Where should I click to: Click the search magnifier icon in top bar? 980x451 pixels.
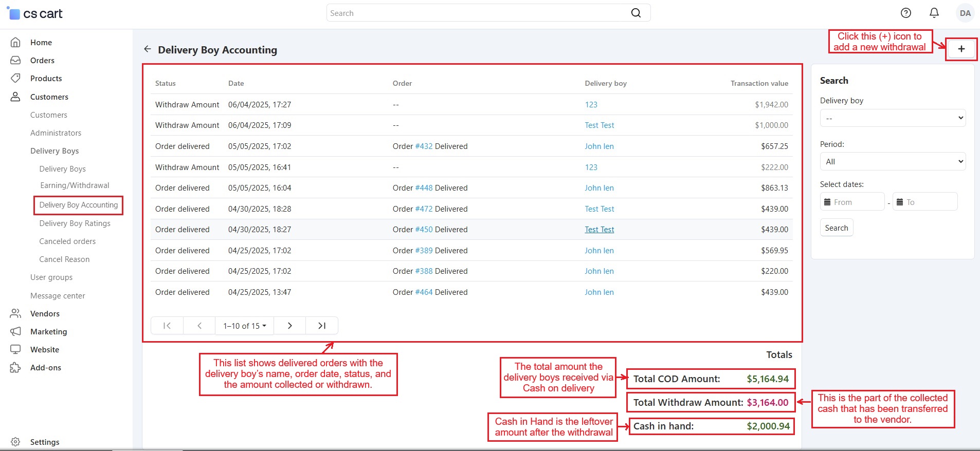[x=636, y=13]
